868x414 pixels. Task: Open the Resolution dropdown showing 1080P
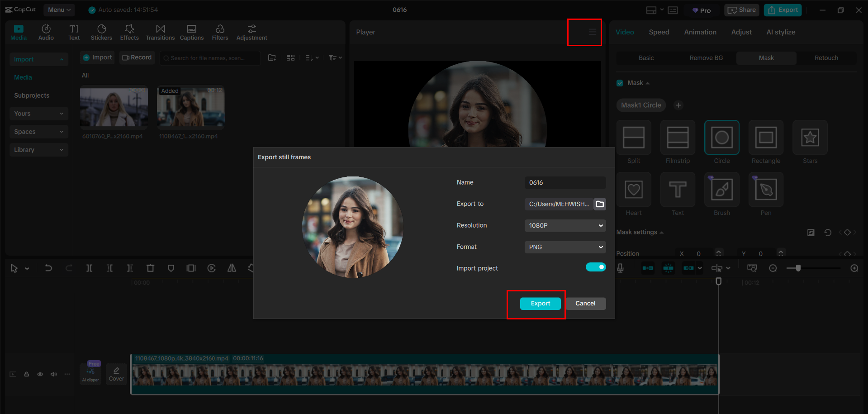(564, 225)
